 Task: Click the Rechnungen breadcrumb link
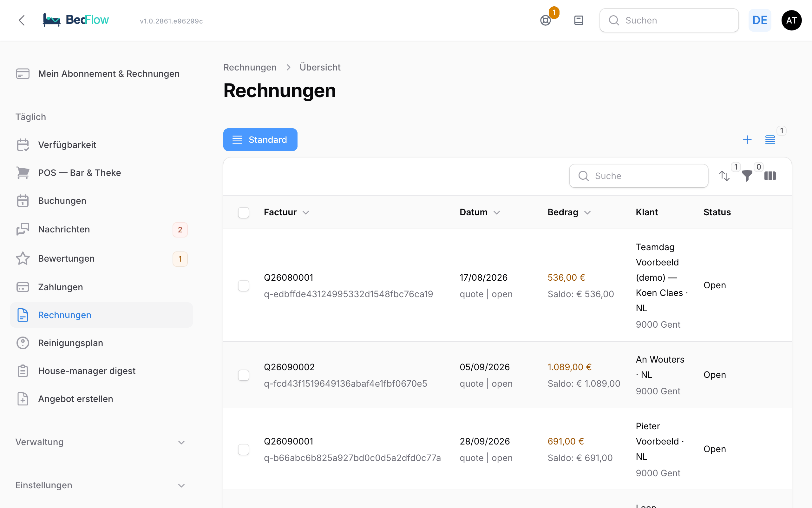[x=250, y=67]
